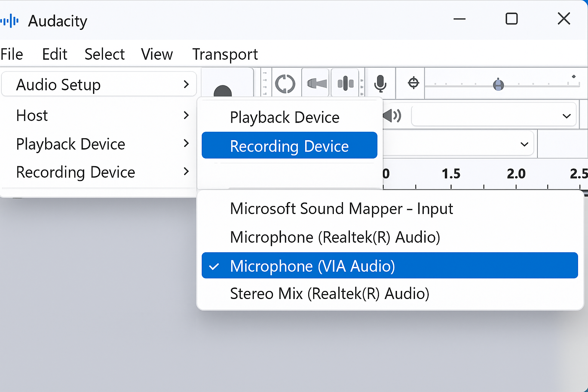Open the Transport menu
The image size is (588, 392).
(225, 54)
